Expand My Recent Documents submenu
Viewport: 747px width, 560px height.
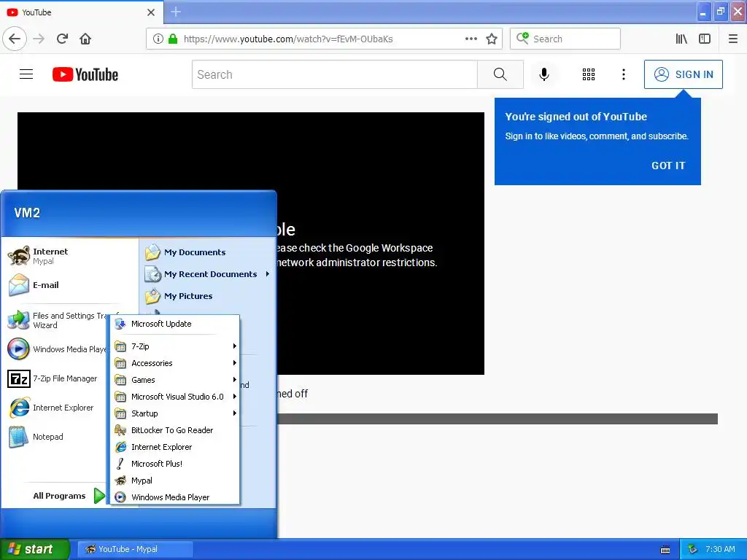click(207, 274)
